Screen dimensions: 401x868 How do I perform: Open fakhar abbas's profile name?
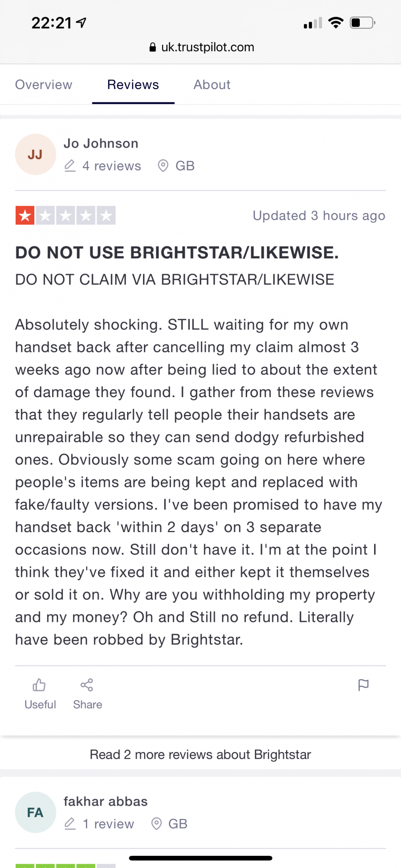click(x=106, y=801)
